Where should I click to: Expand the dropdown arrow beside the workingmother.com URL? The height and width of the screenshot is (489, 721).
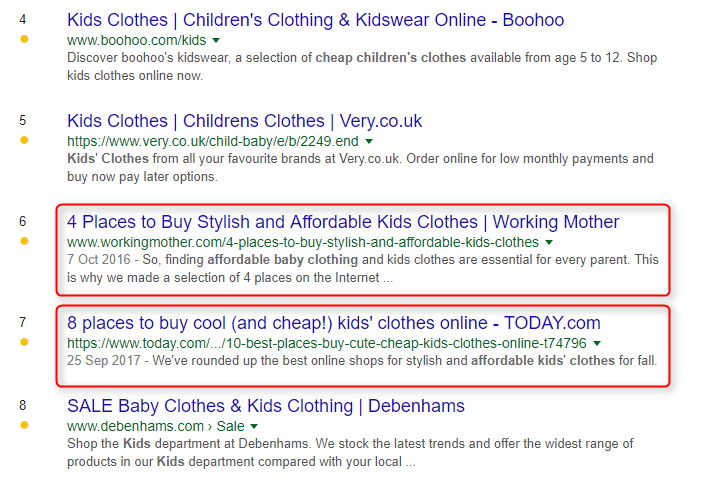coord(548,242)
